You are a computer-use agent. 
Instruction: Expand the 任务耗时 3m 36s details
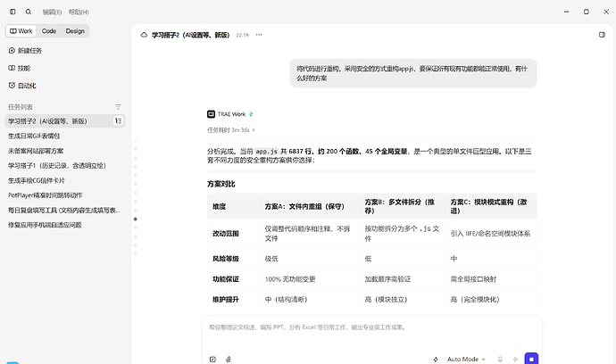pyautogui.click(x=231, y=130)
